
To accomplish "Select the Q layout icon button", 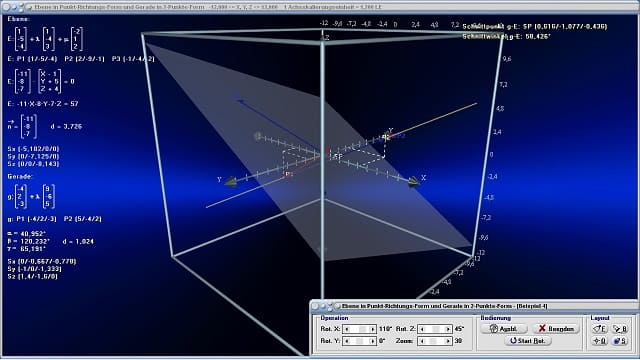I will [x=600, y=341].
